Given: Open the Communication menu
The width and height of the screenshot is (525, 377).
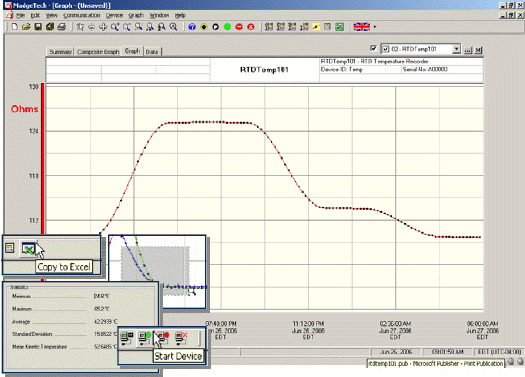Looking at the screenshot, I should (x=82, y=15).
